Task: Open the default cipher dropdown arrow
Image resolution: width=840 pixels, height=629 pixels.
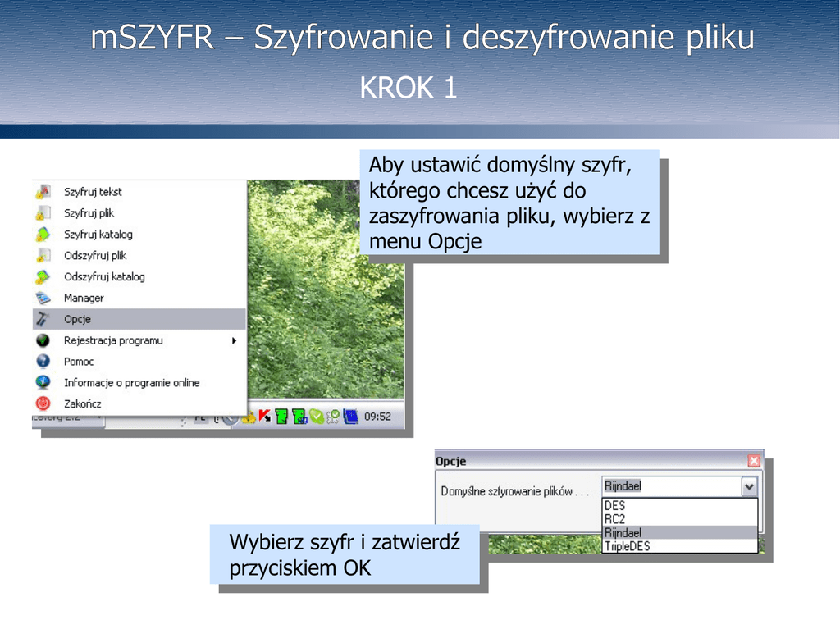Action: click(748, 486)
